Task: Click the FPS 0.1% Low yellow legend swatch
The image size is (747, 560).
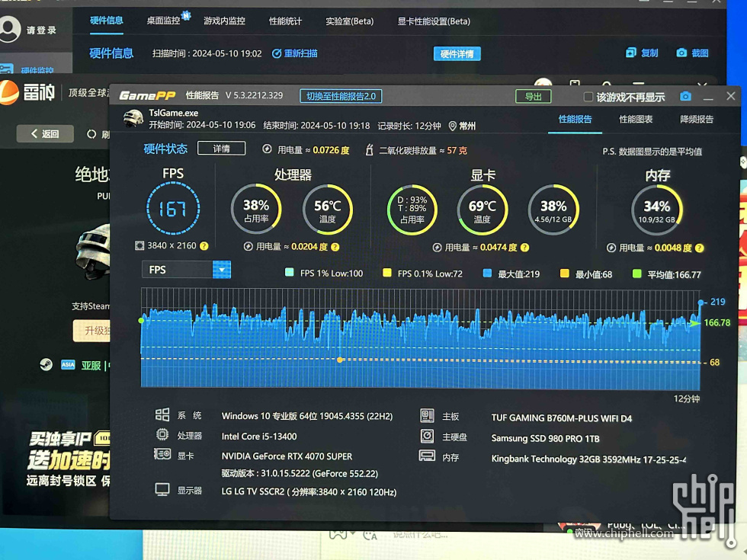Action: pos(387,273)
